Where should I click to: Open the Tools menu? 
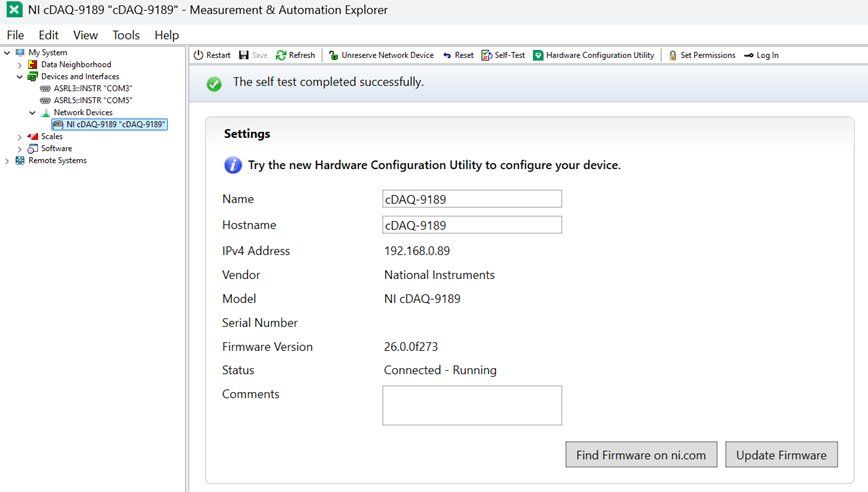pyautogui.click(x=126, y=35)
